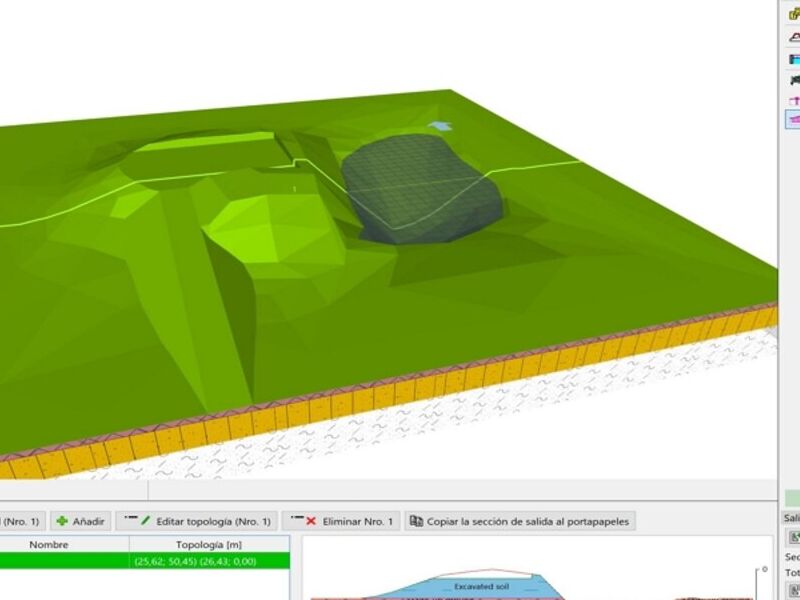Click the yellow soil layer on model edge

(x=400, y=393)
